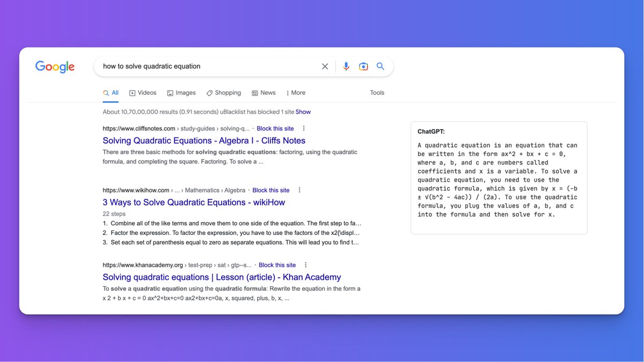
Task: Clear the search query with X icon
Action: 325,67
